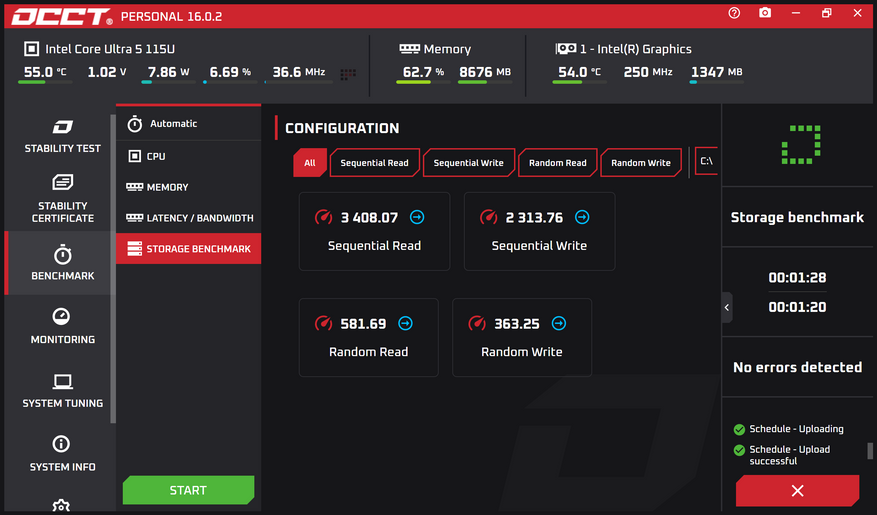Click the GPU temperature 54.0 °C reading
This screenshot has width=877, height=515.
579,72
